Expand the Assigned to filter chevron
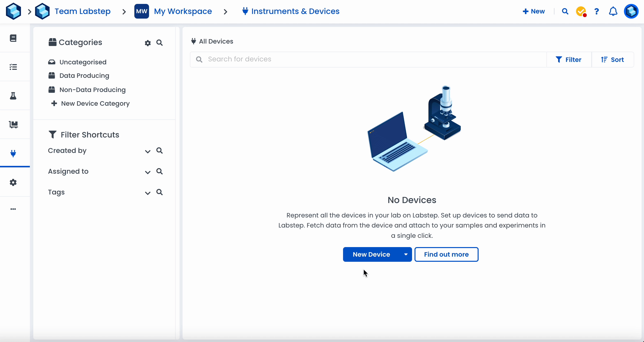Viewport: 644px width, 342px height. click(x=148, y=172)
